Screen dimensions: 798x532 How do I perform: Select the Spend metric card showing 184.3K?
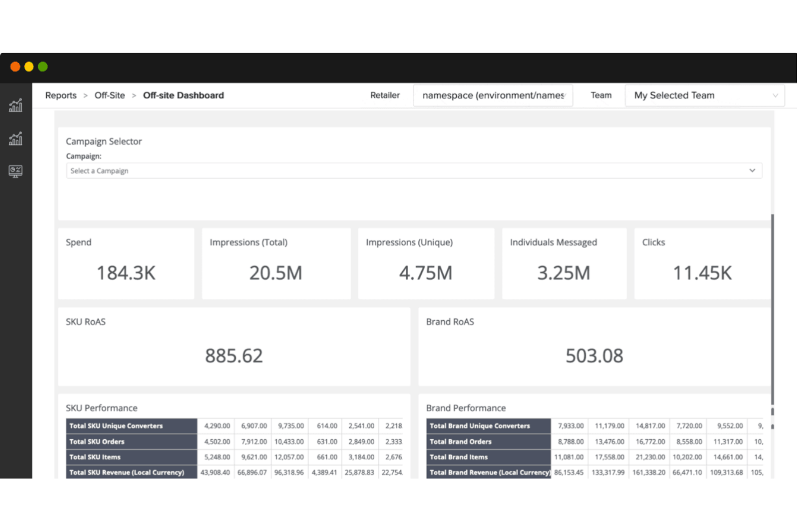[x=126, y=263]
